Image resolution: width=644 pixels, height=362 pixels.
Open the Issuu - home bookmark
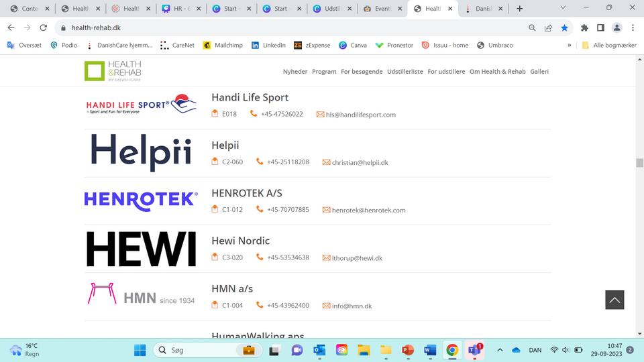pos(445,45)
